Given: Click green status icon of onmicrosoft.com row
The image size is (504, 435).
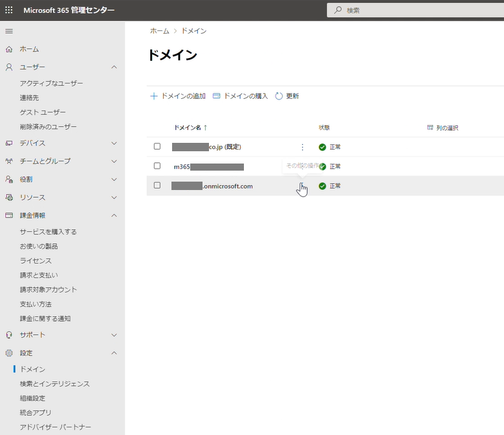Looking at the screenshot, I should click(x=322, y=186).
